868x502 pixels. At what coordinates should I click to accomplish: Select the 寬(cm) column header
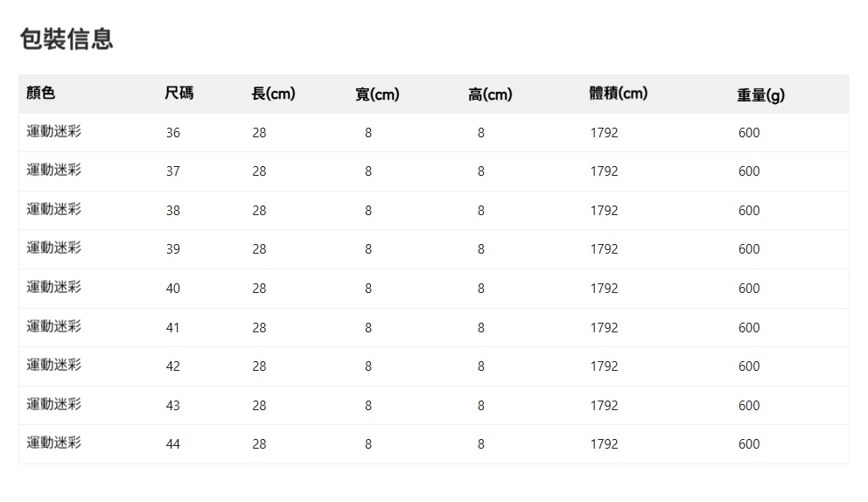click(x=377, y=94)
